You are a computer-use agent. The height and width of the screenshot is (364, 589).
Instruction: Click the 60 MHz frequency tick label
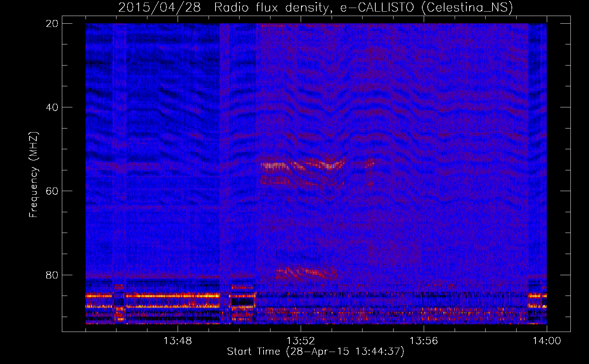tap(52, 191)
